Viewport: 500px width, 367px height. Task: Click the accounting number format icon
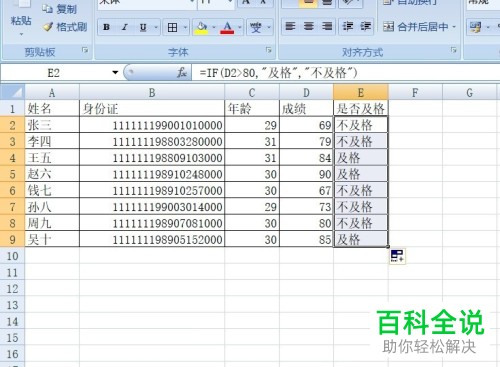[x=475, y=27]
